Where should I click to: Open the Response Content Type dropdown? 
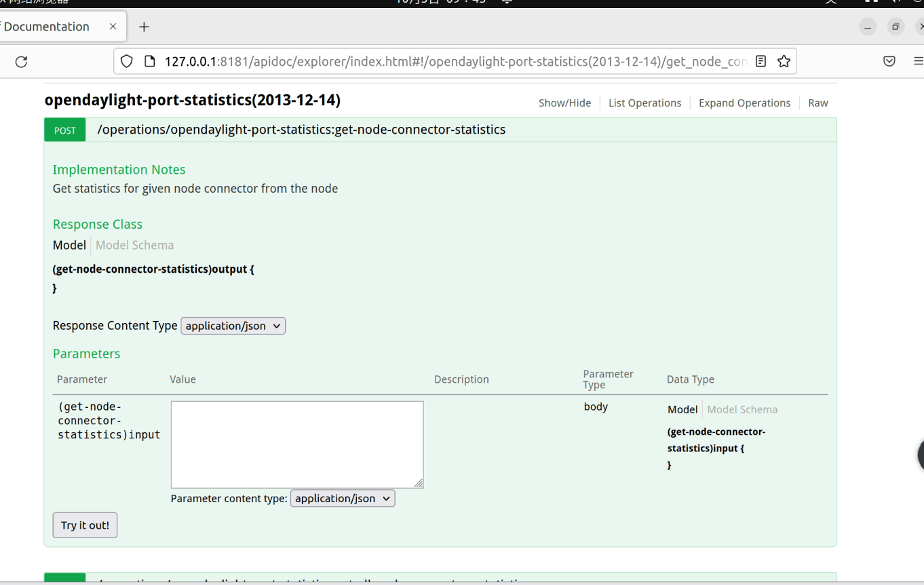pos(233,326)
